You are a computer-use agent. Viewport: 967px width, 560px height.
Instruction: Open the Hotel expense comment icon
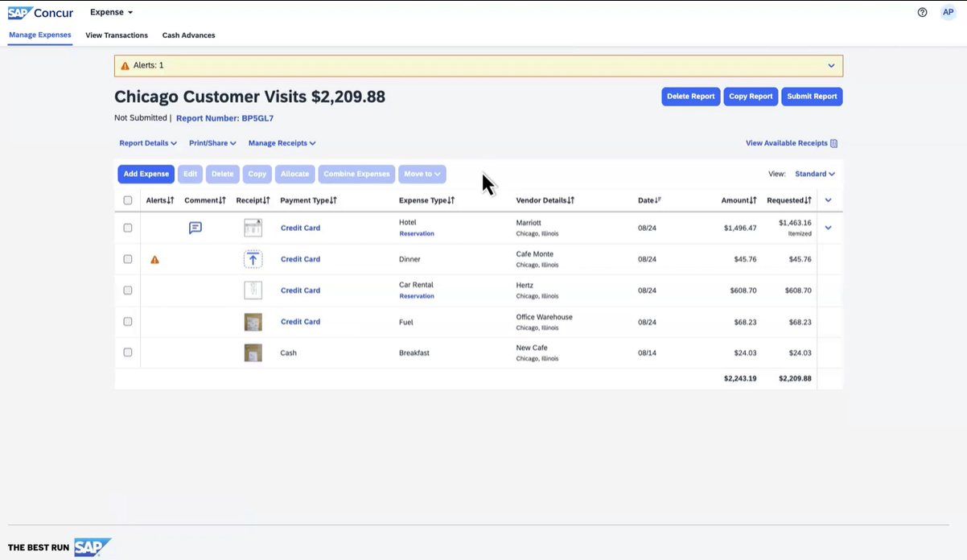pos(195,228)
